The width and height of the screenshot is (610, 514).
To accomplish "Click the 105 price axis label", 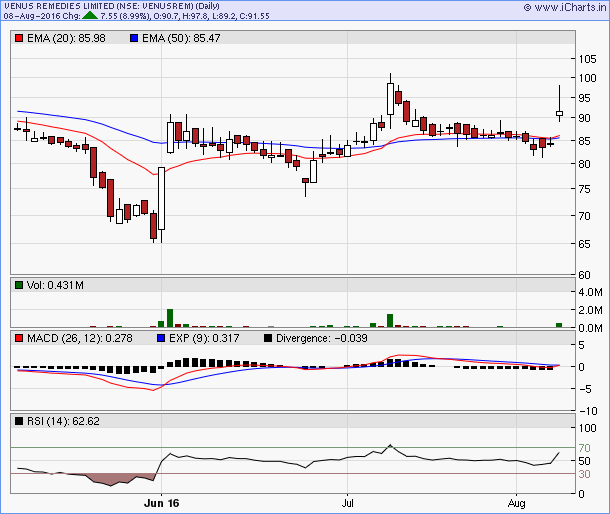I will [x=587, y=59].
